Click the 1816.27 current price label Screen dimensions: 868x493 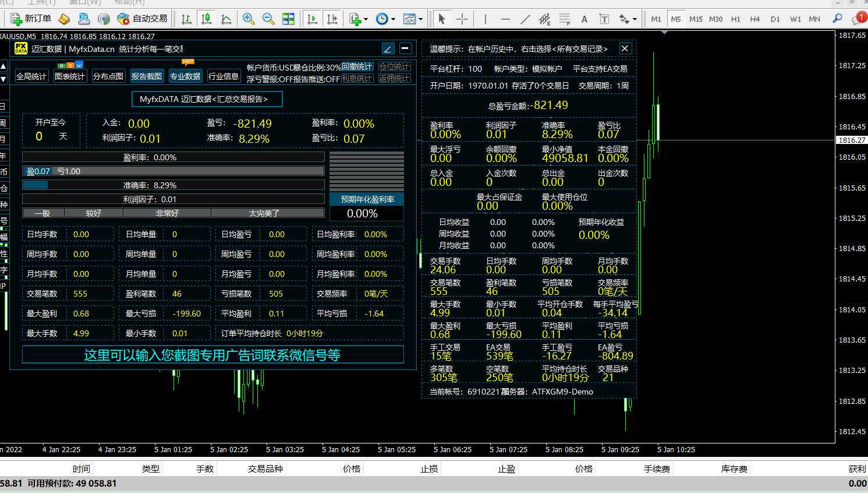851,140
